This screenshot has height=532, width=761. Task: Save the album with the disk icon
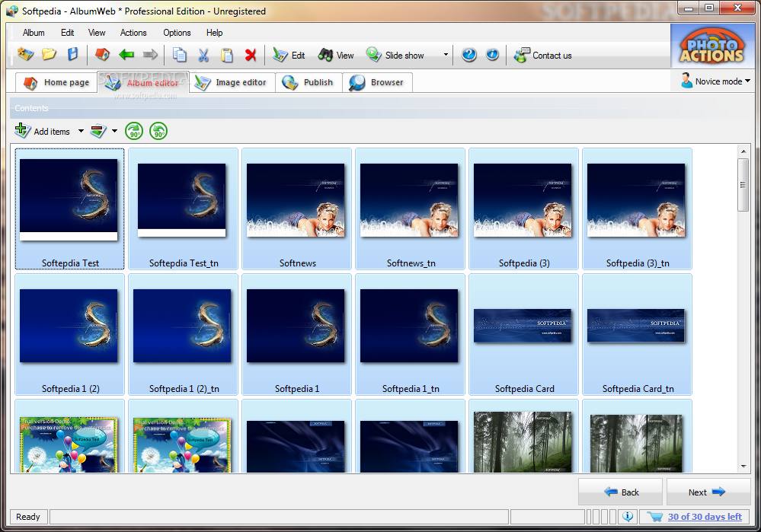tap(73, 54)
